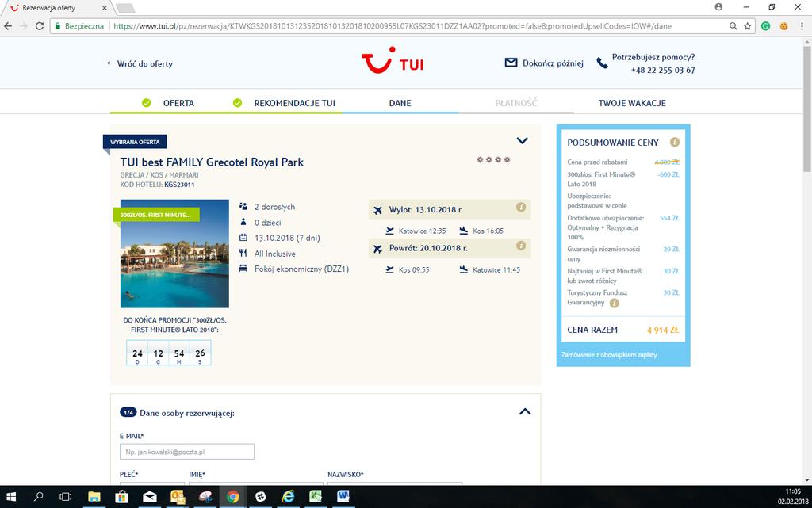The image size is (812, 508).
Task: Click the page vertical scrollbar thumb
Action: point(806,109)
